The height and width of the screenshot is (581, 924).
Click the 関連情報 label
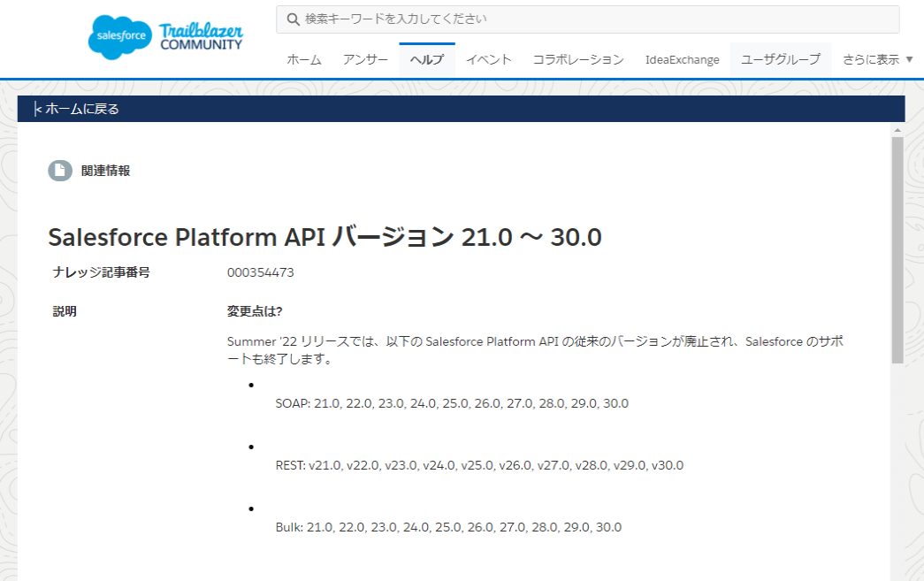(105, 171)
